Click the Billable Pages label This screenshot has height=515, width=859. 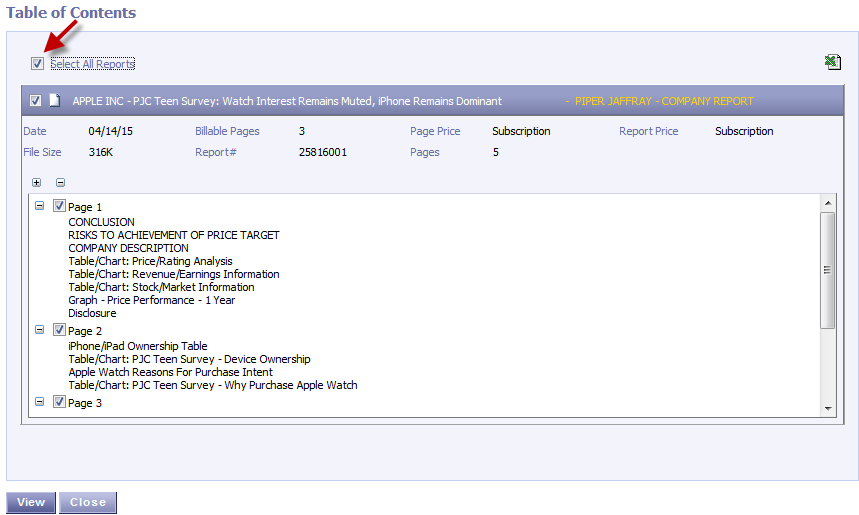(x=227, y=131)
